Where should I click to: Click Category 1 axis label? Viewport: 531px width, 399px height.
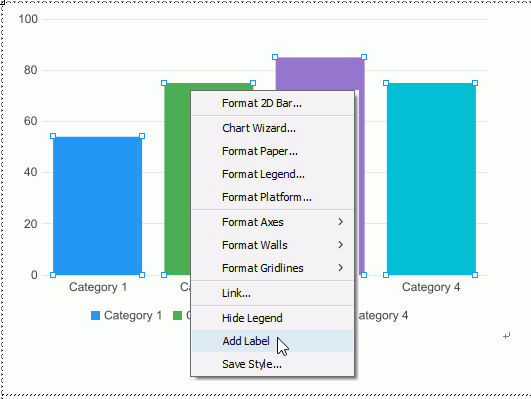98,287
